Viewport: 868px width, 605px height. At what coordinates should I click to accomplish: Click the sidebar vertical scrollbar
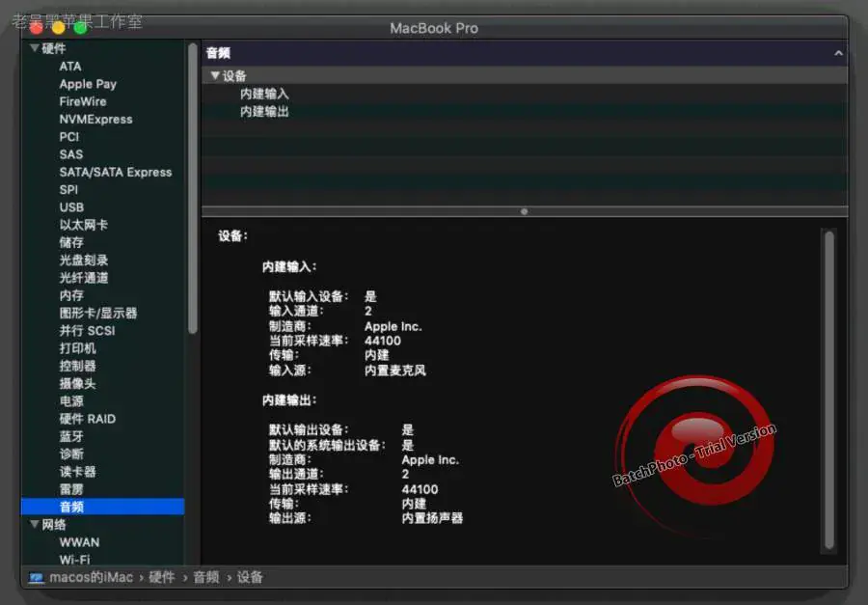click(193, 188)
